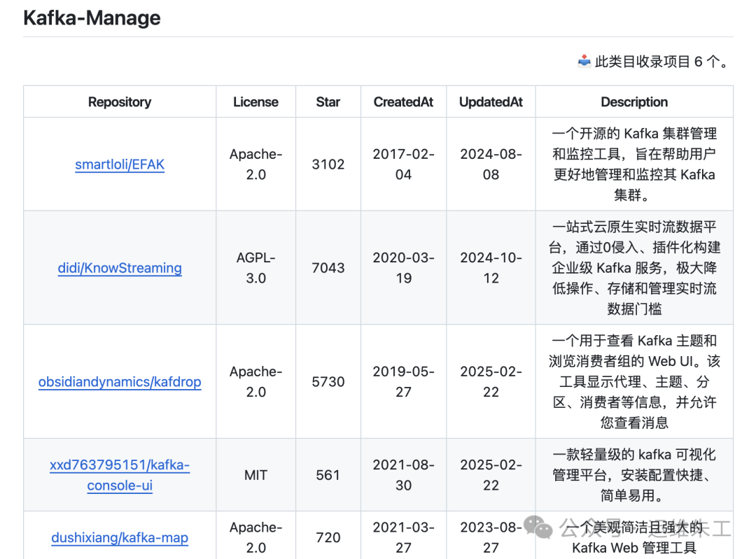Screen dimensions: 756x559
Task: Click the text 此类目收录项目 6 个。
Action: tap(663, 61)
